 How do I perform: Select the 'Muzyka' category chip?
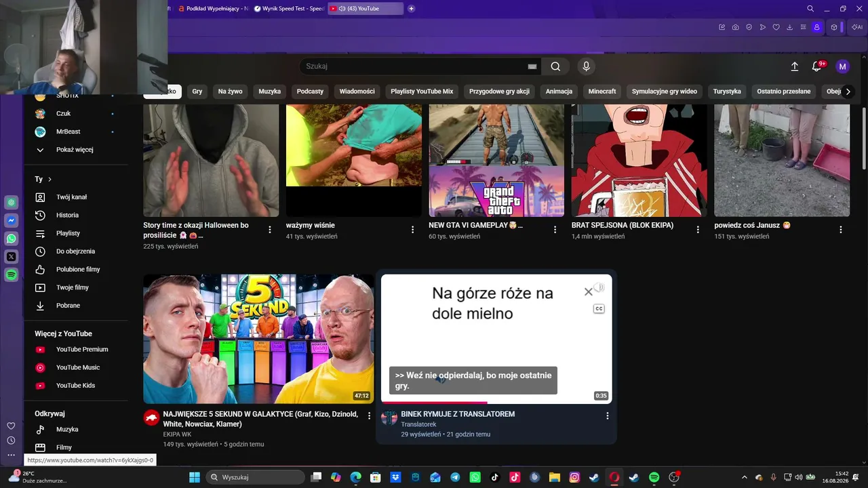pyautogui.click(x=269, y=91)
